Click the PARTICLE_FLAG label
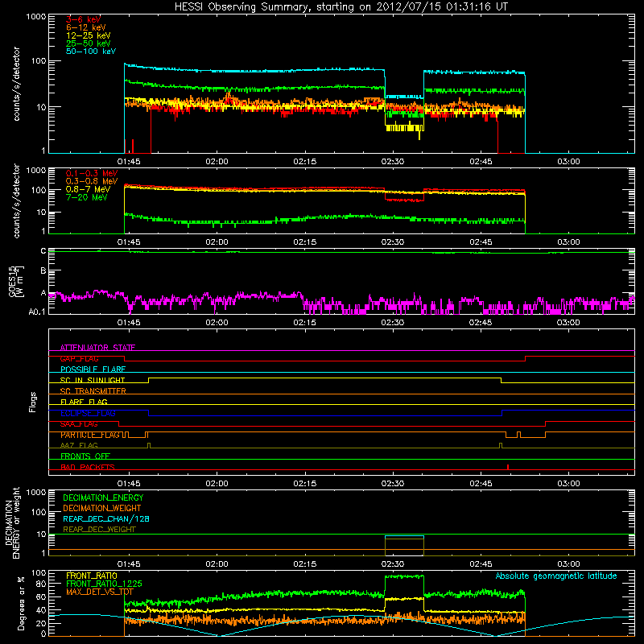Screen dimensions: 644x644 pyautogui.click(x=90, y=435)
